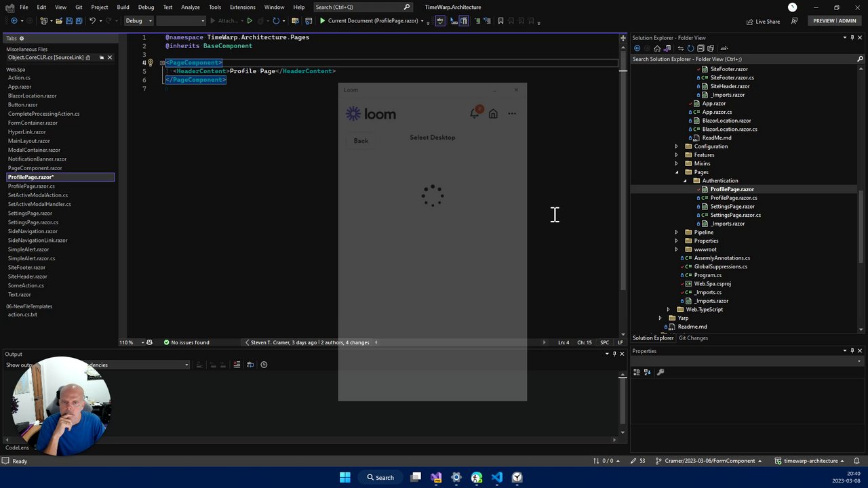
Task: Click Save All in the toolbar
Action: [x=79, y=21]
